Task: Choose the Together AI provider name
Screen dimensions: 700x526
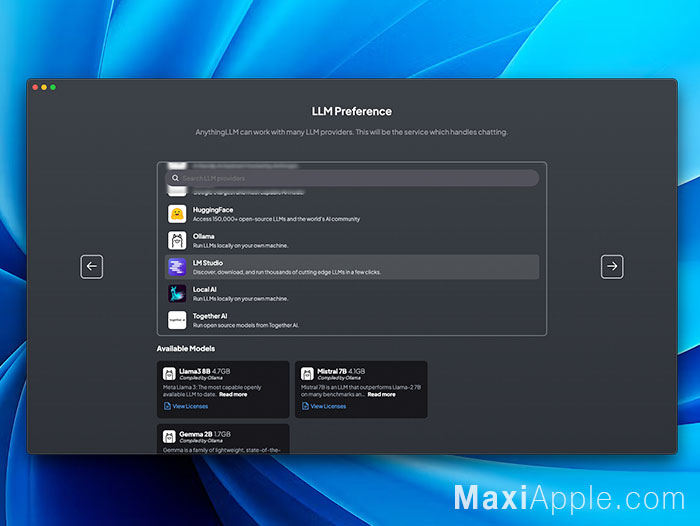Action: 210,316
